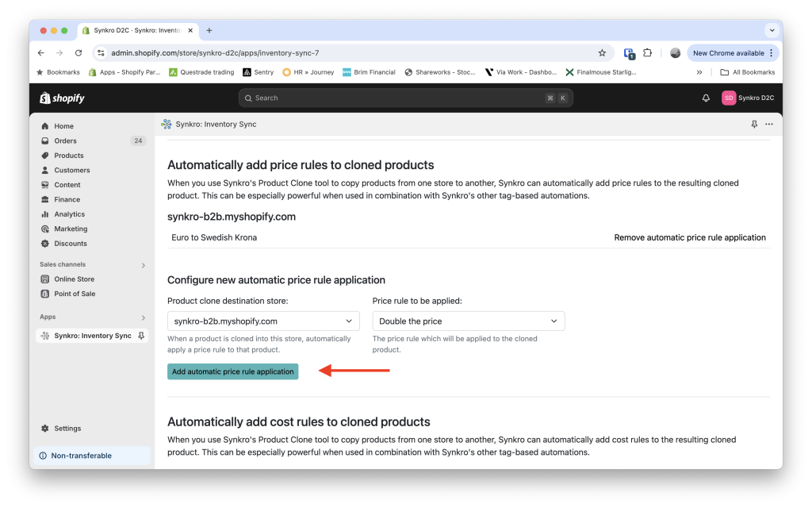The image size is (812, 508).
Task: Open the Price rule to be applied dropdown
Action: click(468, 321)
